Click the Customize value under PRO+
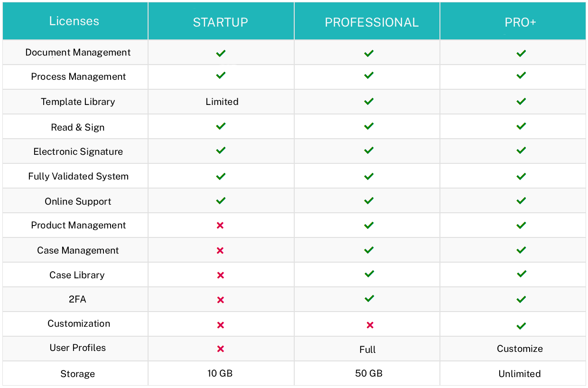Screen dimensions: 588x388 coord(520,349)
